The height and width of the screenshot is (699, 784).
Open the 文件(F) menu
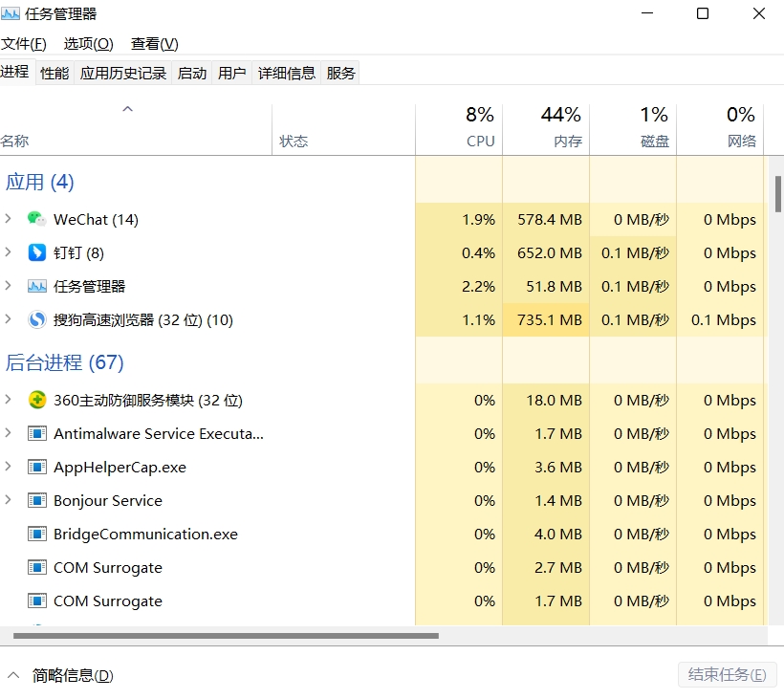[24, 44]
